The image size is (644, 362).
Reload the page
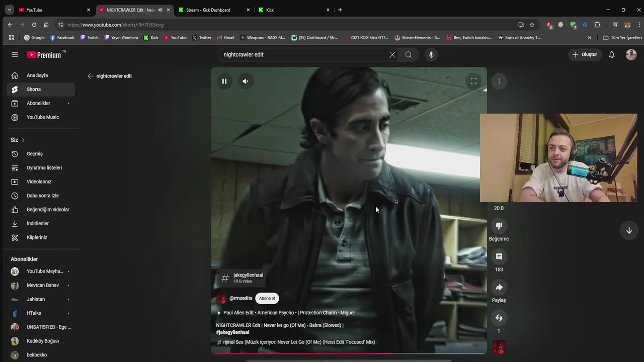(34, 25)
